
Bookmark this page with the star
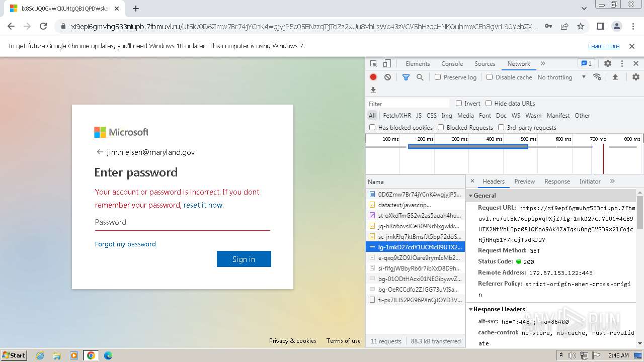(581, 26)
